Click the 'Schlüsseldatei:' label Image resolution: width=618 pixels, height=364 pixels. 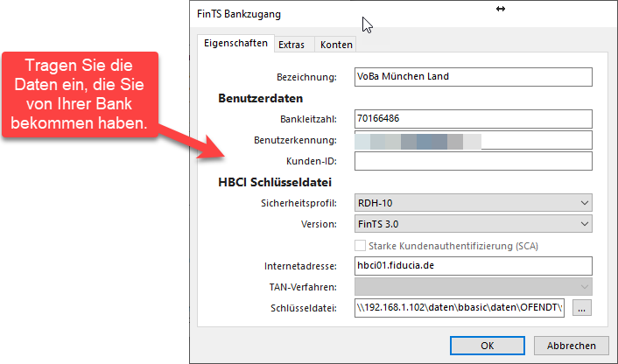(x=304, y=309)
